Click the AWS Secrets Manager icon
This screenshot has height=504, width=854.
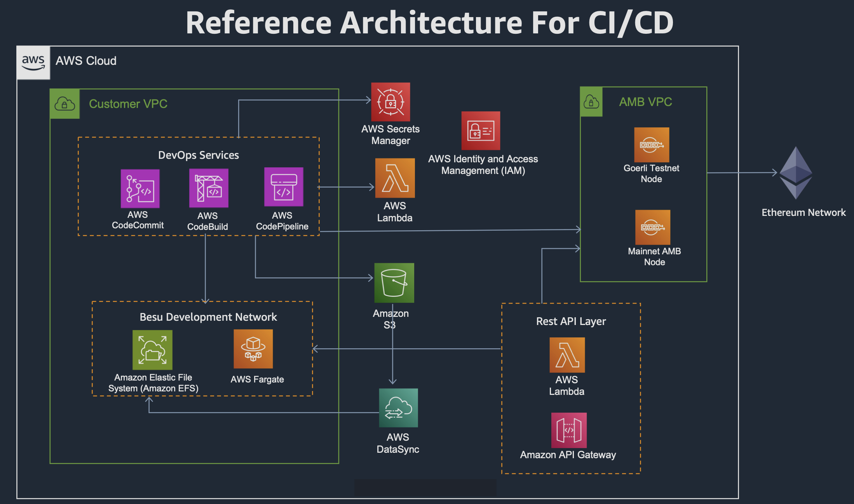[390, 102]
